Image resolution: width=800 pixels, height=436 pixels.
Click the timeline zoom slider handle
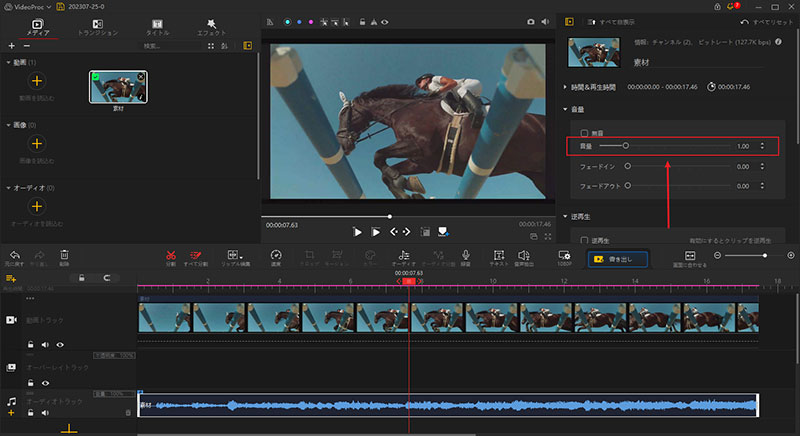[x=764, y=255]
